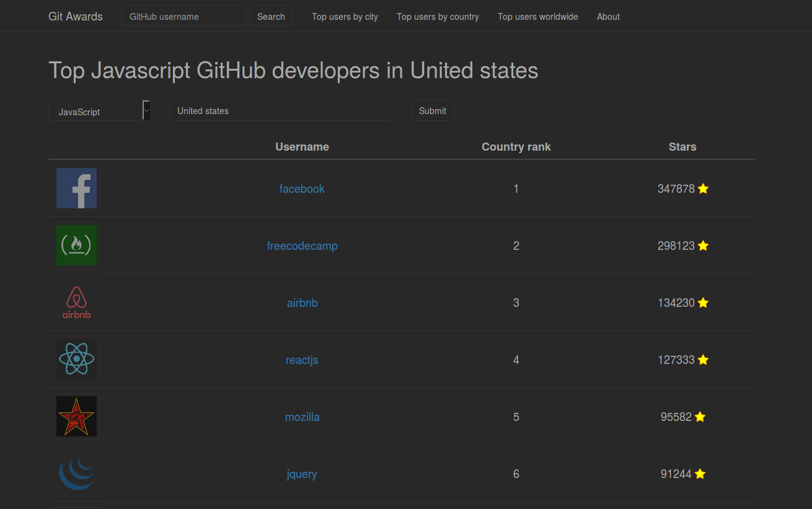Image resolution: width=812 pixels, height=509 pixels.
Task: Click the star count 127333
Action: (676, 360)
